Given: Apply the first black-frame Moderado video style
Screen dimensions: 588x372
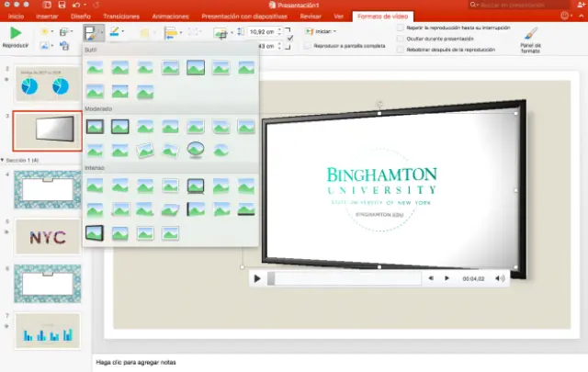Looking at the screenshot, I should 95,128.
